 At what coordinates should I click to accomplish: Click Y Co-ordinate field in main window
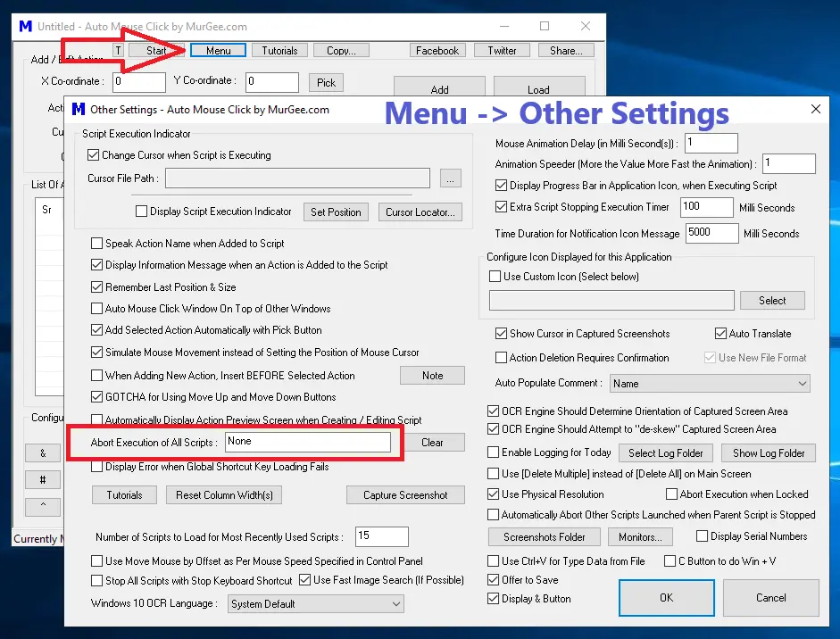[272, 82]
